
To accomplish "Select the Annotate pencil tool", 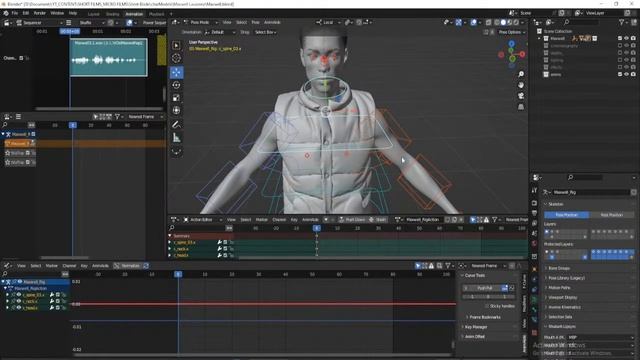I will click(176, 124).
